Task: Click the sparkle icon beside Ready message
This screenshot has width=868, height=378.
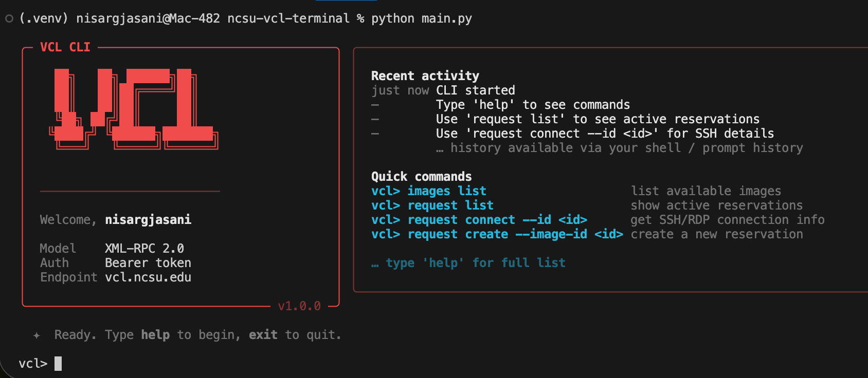Action: (37, 335)
